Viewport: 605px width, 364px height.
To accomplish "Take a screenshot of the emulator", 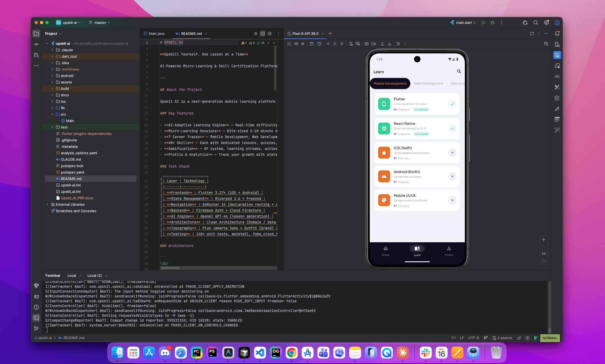I will (x=366, y=44).
